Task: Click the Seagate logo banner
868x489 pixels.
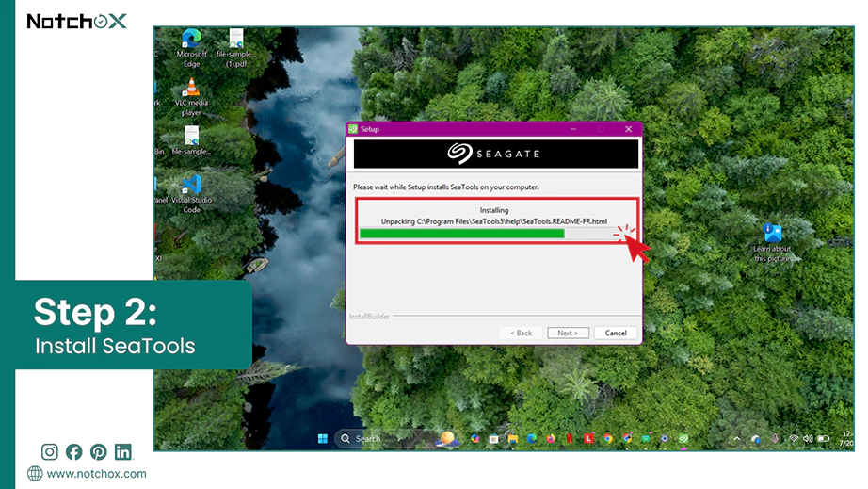Action: (495, 154)
